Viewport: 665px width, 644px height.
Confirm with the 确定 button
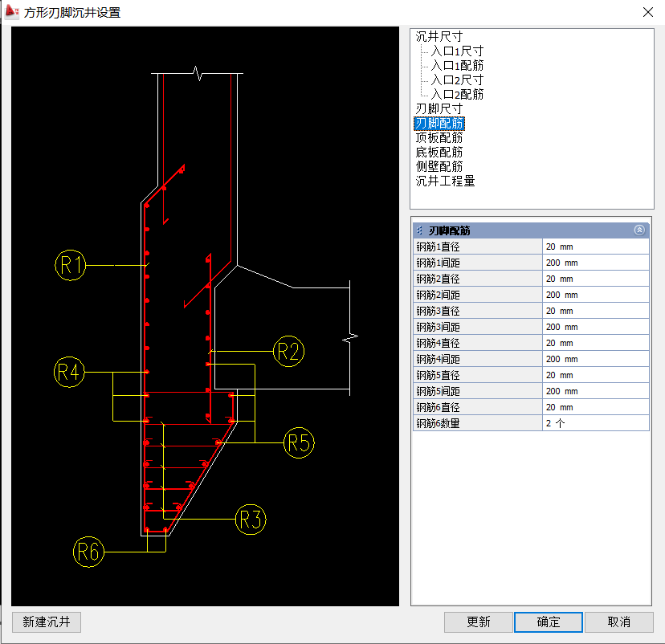click(549, 622)
